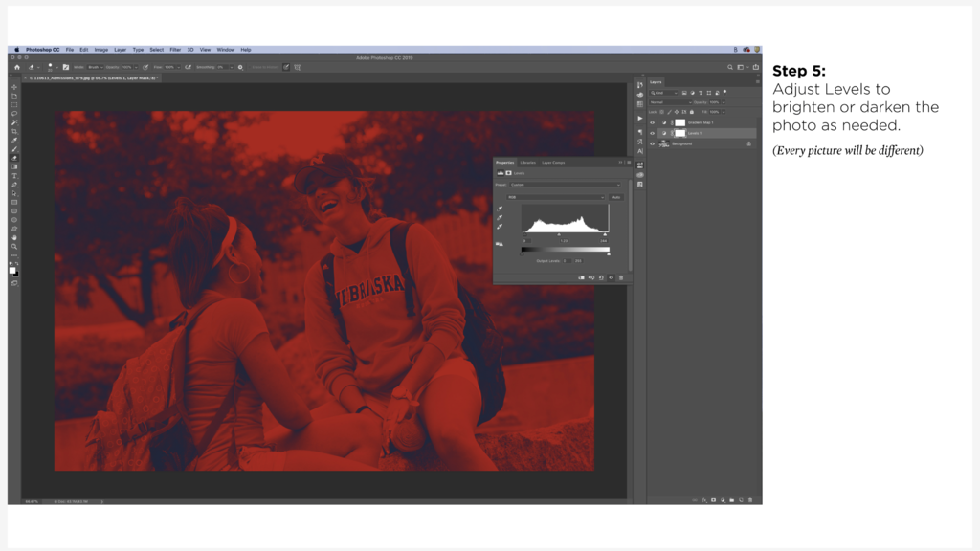Open the Normal blend mode dropdown

[670, 101]
